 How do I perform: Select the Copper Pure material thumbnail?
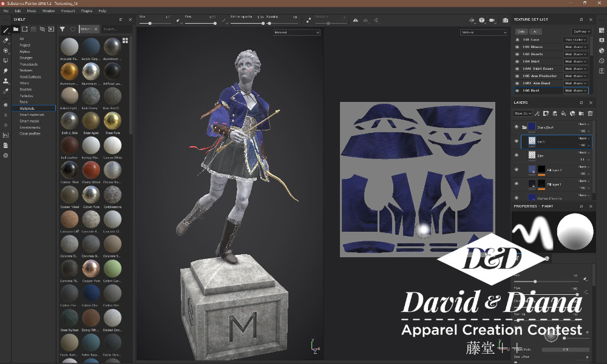pos(91,269)
